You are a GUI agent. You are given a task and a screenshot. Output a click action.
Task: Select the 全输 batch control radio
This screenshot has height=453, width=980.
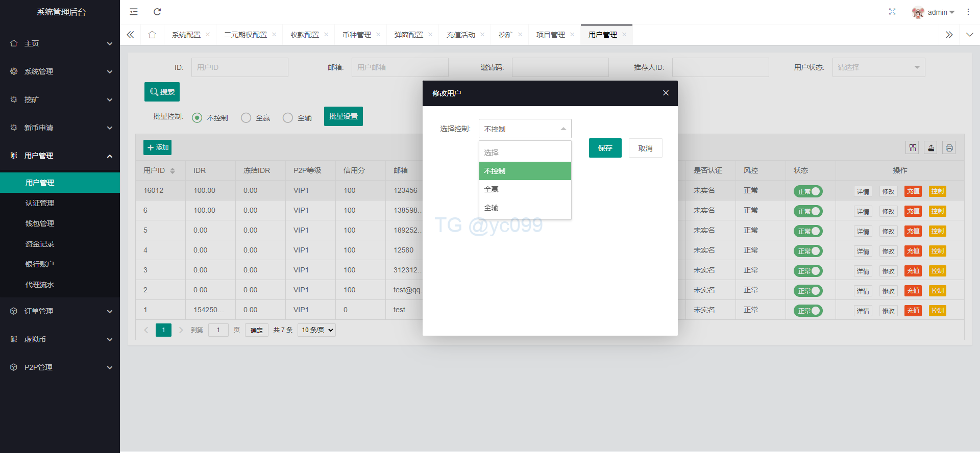coord(288,118)
